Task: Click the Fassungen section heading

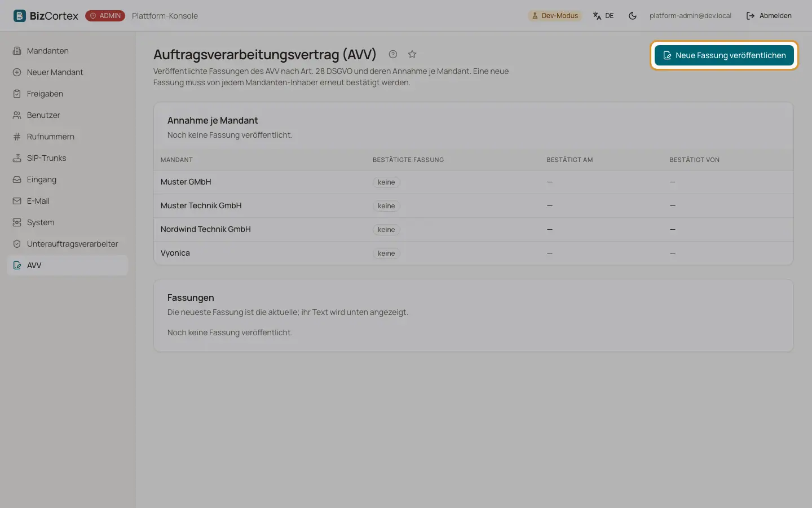Action: pyautogui.click(x=191, y=297)
